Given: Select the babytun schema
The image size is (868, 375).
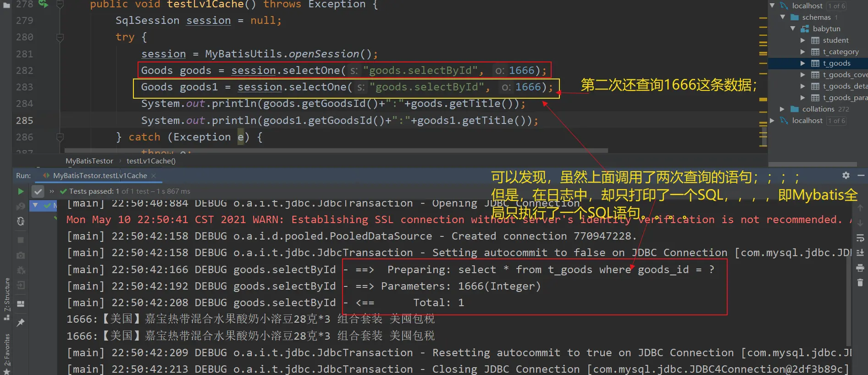Looking at the screenshot, I should tap(826, 28).
